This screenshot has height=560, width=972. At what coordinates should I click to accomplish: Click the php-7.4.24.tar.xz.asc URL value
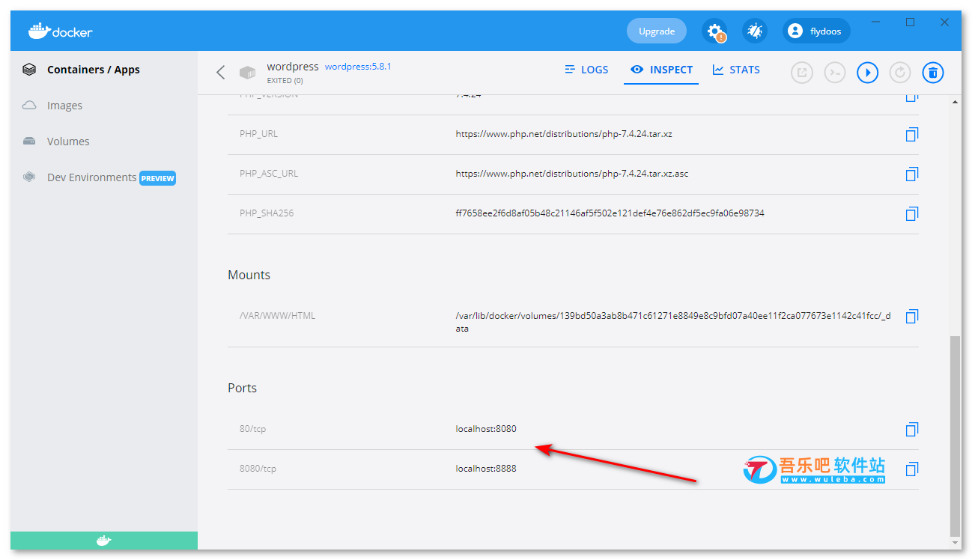(x=572, y=174)
